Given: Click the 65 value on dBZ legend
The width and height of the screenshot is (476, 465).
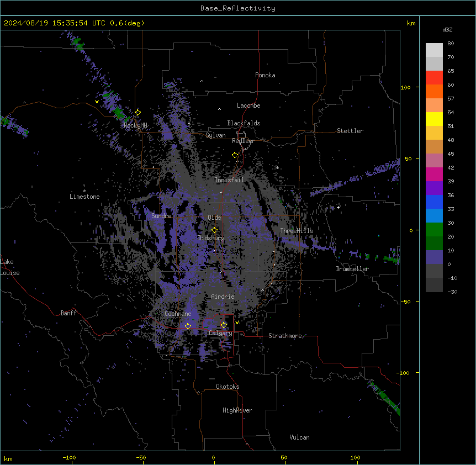Looking at the screenshot, I should tap(451, 71).
